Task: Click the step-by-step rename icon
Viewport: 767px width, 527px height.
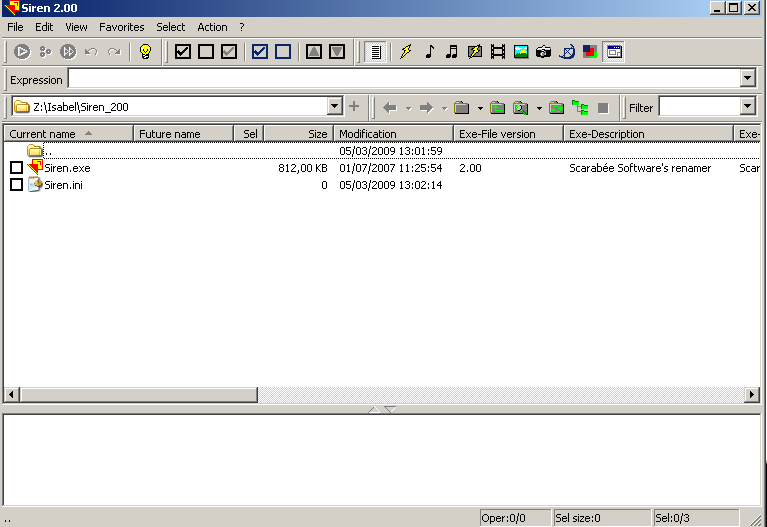Action: pyautogui.click(x=45, y=51)
